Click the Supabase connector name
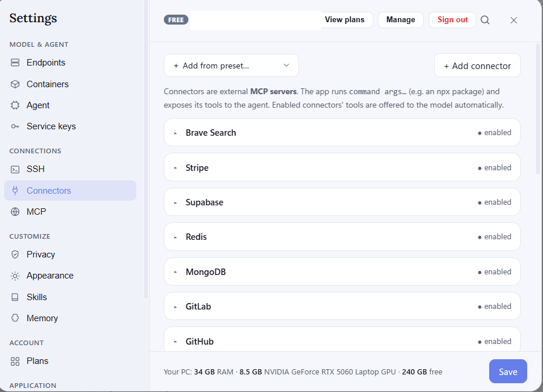This screenshot has width=543, height=392. 204,202
